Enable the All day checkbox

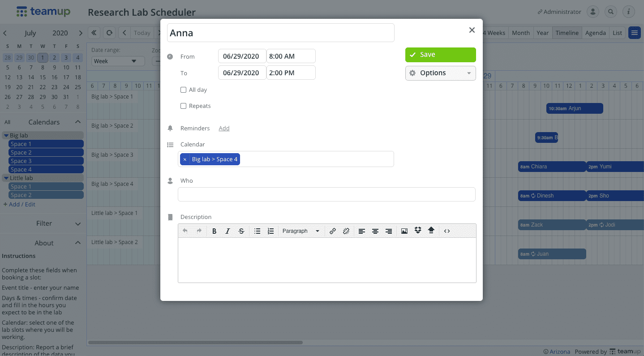point(183,90)
